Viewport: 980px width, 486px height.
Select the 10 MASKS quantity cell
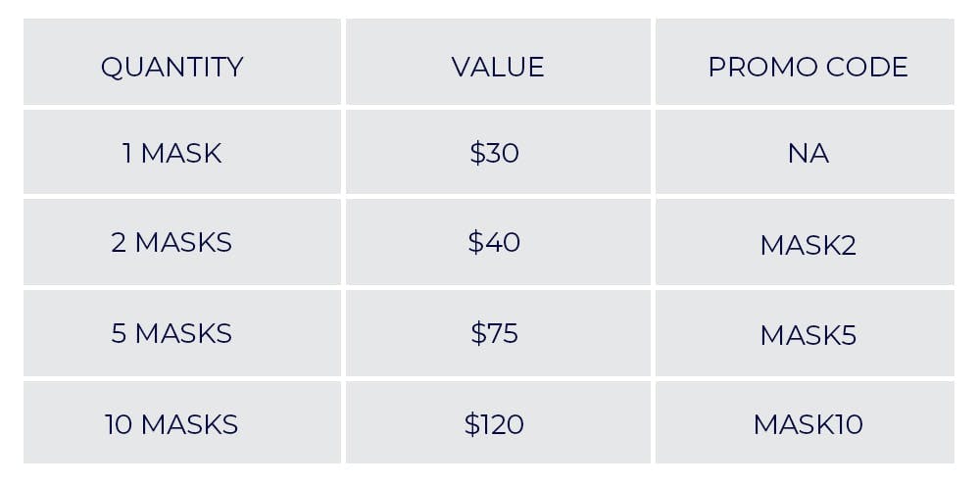[171, 424]
